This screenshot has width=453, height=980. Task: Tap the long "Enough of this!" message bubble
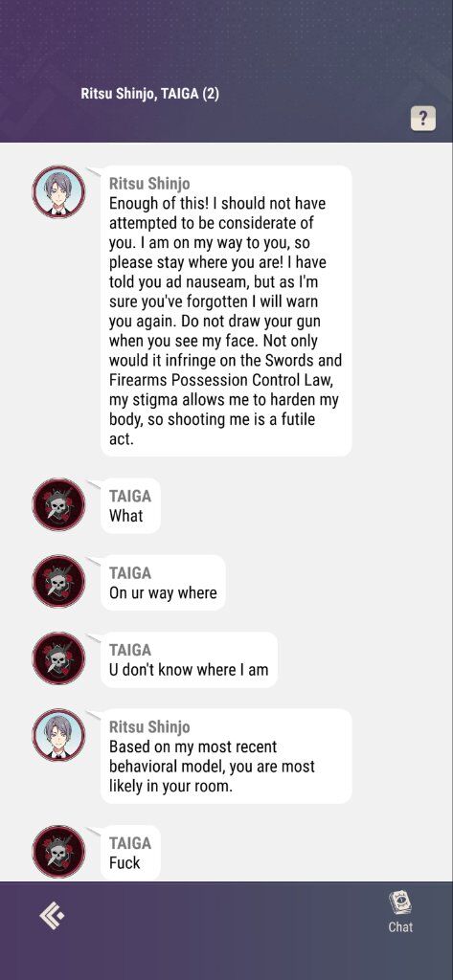(226, 311)
